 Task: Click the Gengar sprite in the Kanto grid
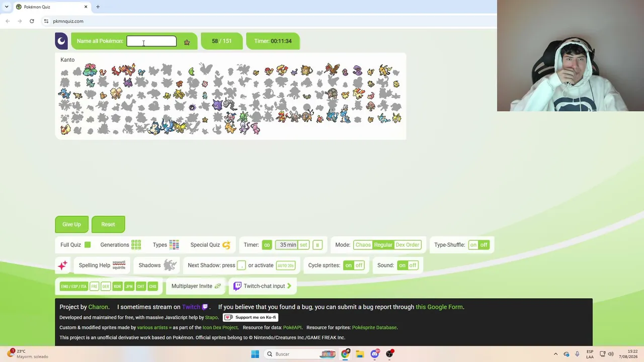pyautogui.click(x=217, y=106)
